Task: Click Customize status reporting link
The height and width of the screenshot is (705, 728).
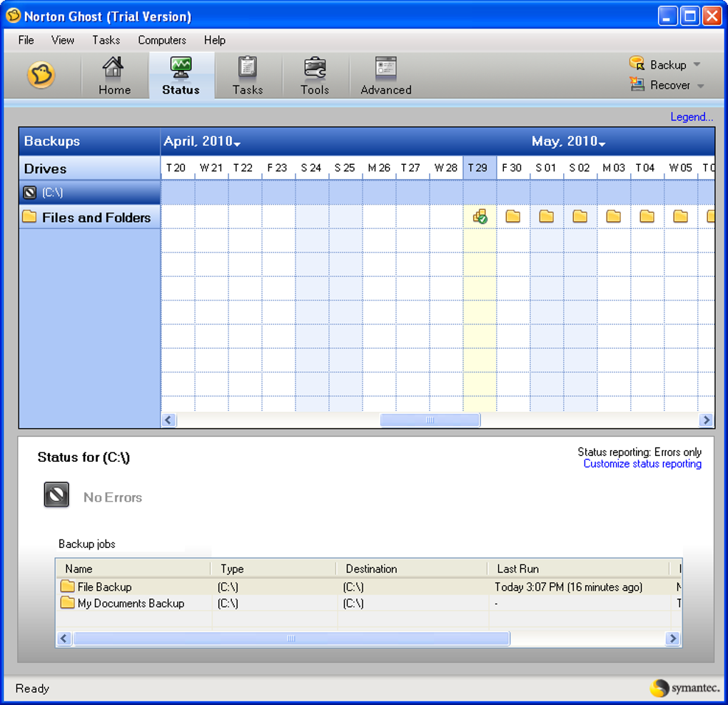Action: pos(642,464)
